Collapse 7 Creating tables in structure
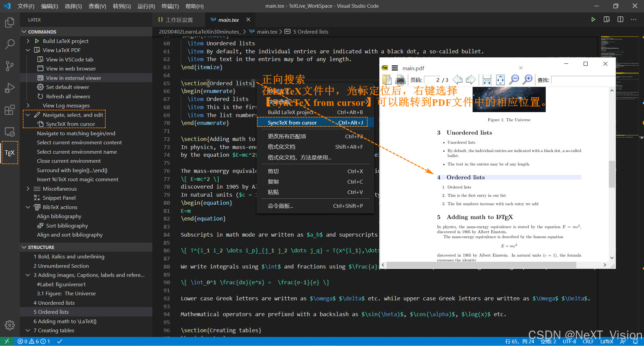The width and height of the screenshot is (644, 346). coord(28,331)
